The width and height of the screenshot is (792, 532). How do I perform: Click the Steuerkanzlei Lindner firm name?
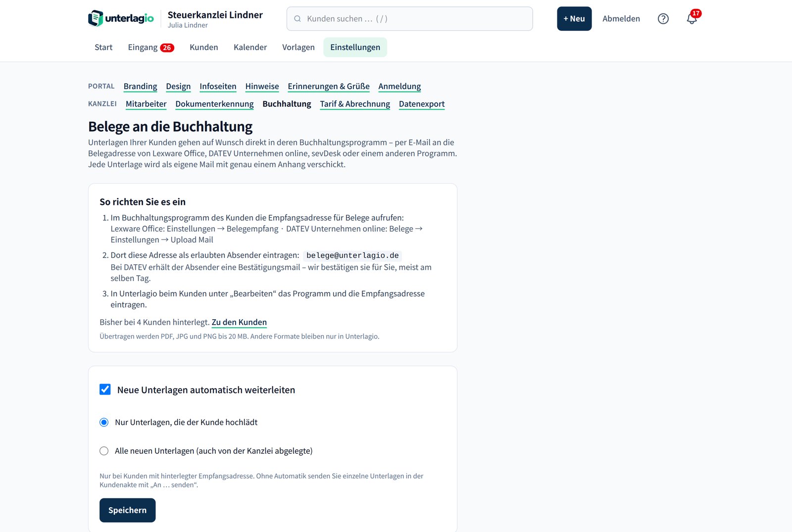[215, 15]
